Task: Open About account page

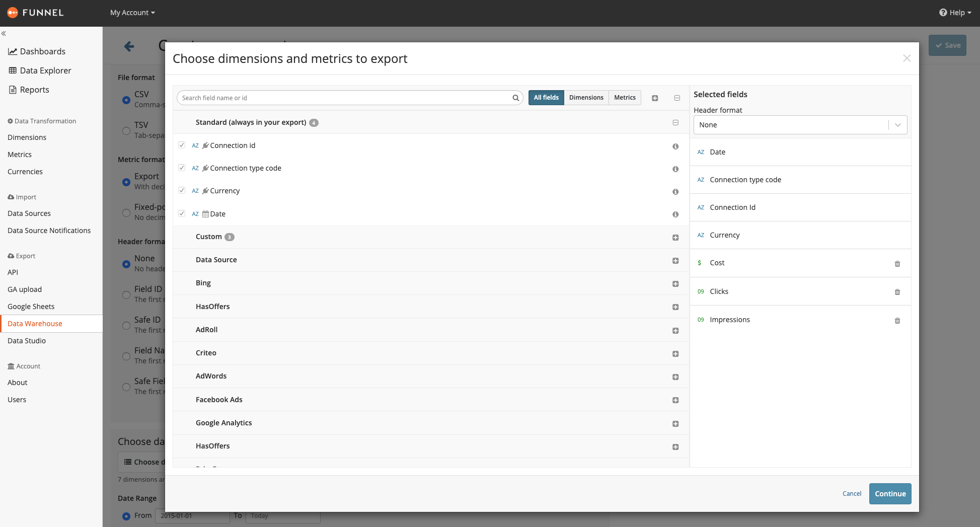Action: coord(17,383)
